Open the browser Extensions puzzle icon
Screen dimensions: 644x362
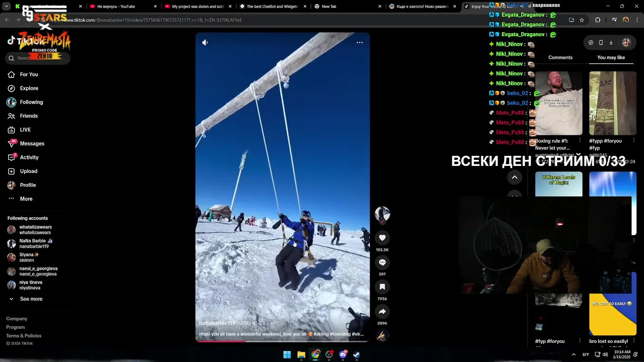[x=598, y=20]
